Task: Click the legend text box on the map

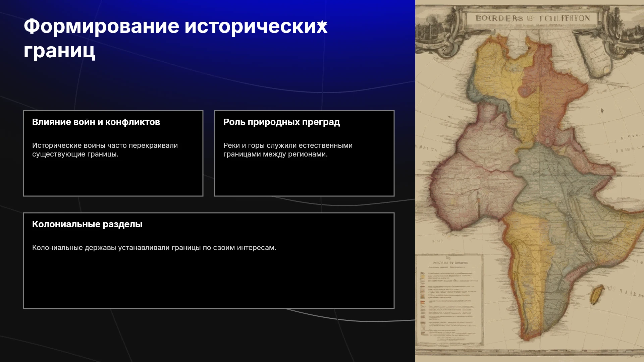Action: [449, 298]
